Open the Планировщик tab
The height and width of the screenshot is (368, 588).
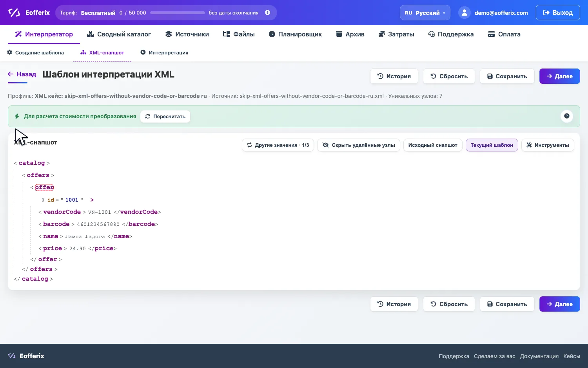click(295, 34)
